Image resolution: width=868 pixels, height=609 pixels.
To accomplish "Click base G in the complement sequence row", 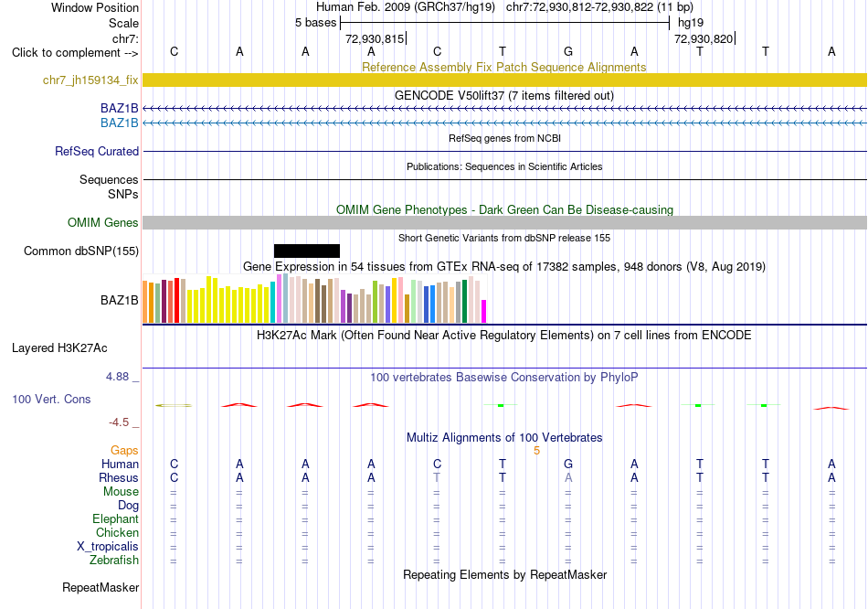I will tap(568, 51).
